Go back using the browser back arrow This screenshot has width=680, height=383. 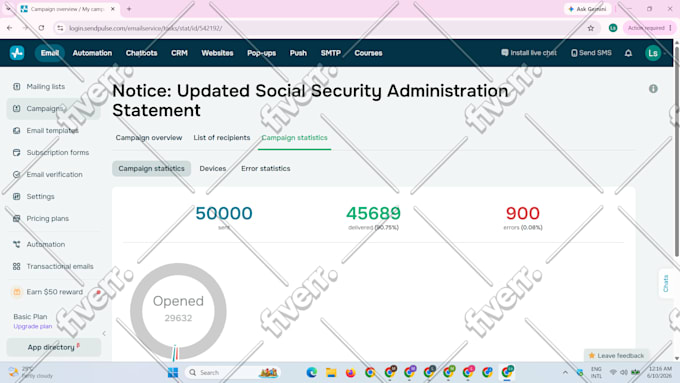click(10, 28)
